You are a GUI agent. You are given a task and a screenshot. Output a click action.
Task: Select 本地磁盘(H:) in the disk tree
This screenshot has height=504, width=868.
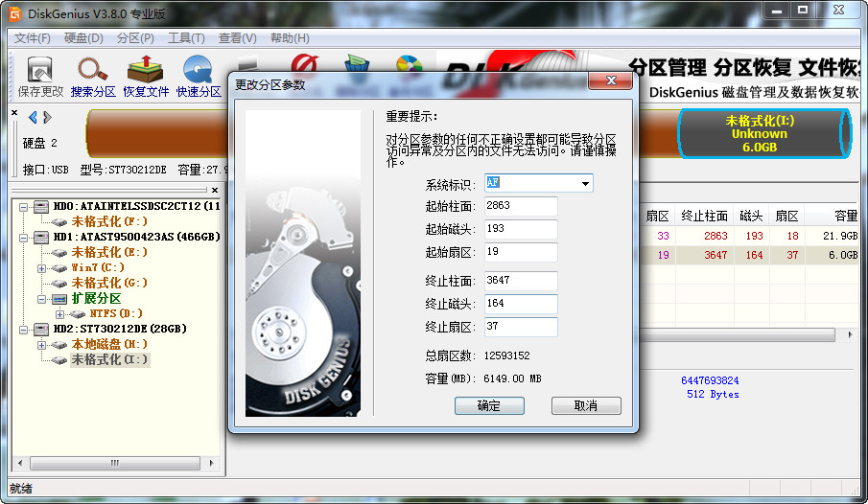[x=109, y=344]
